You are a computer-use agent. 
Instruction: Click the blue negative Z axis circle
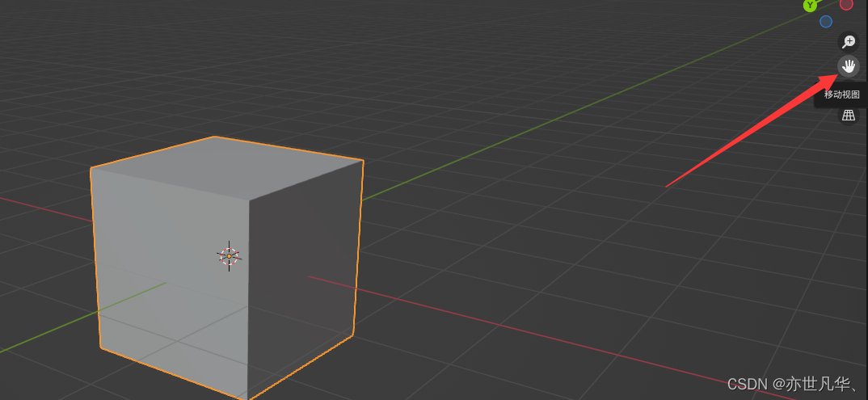826,22
